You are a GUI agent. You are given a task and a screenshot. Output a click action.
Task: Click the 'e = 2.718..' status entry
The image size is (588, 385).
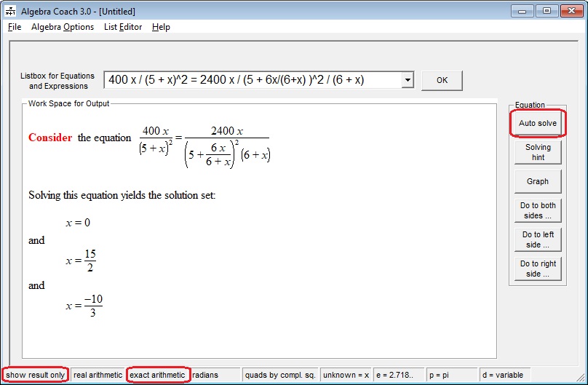[x=399, y=375]
